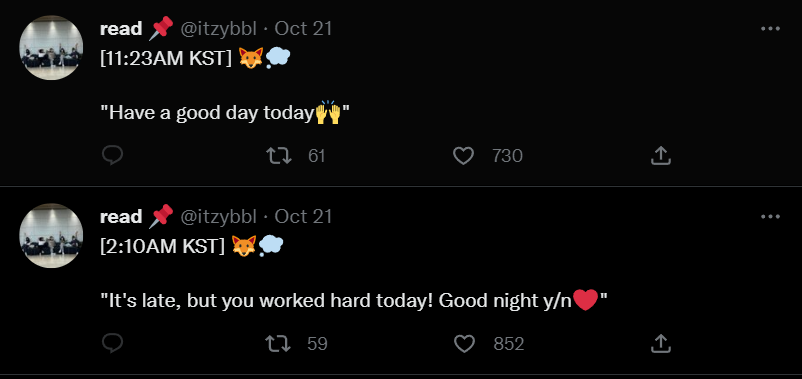802x379 pixels.
Task: Like the 2:10AM KST tweet
Action: pos(464,344)
